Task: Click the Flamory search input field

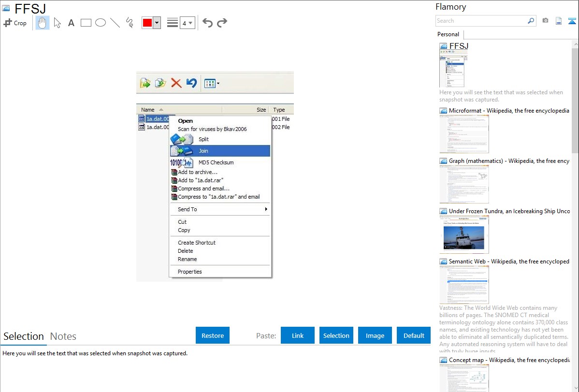Action: pos(481,21)
